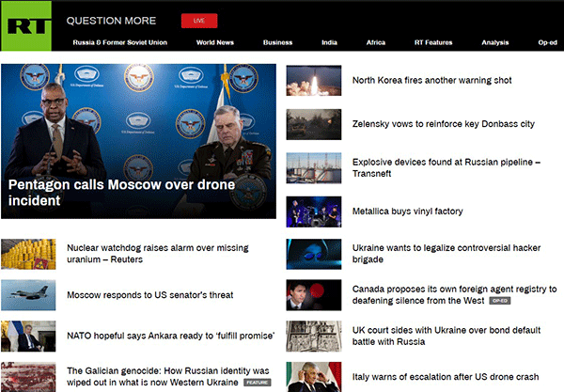Open 'Nuclear watchdog raises alarm over missing uranium'
This screenshot has height=392, width=564.
(158, 254)
